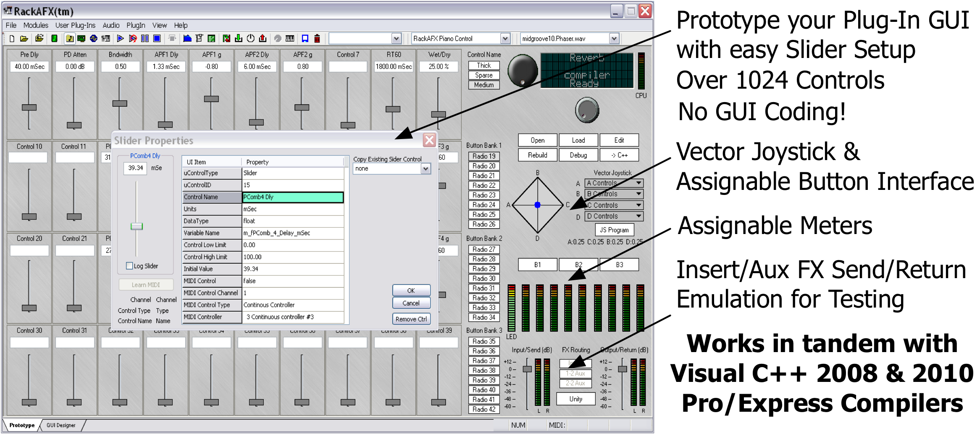Click the blue oscillator waveform icon
Image resolution: width=980 pixels, height=434 pixels.
pos(94,39)
